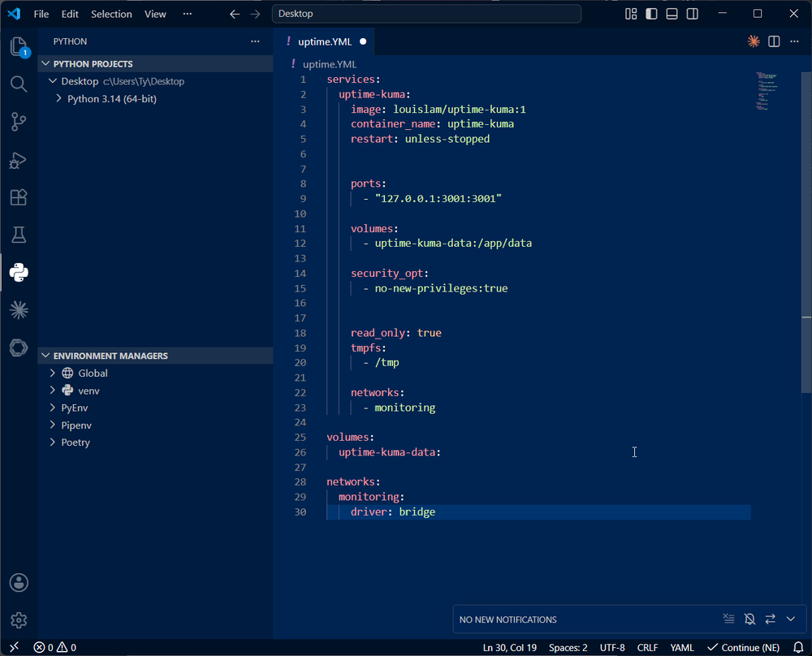Open the remote window icon in status bar

click(14, 647)
